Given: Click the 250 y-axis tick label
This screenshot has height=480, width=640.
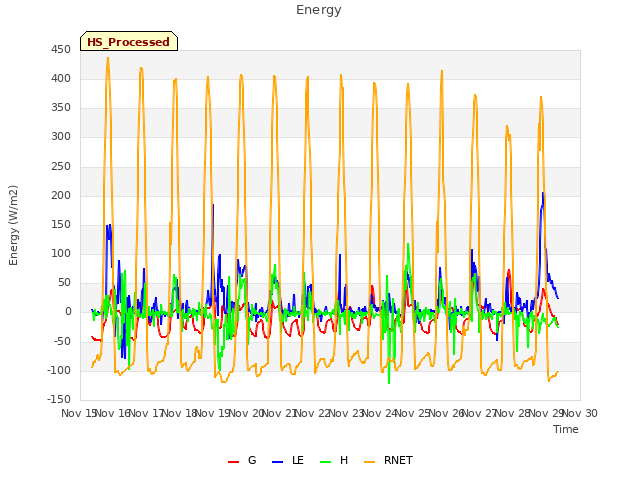Looking at the screenshot, I should [61, 167].
